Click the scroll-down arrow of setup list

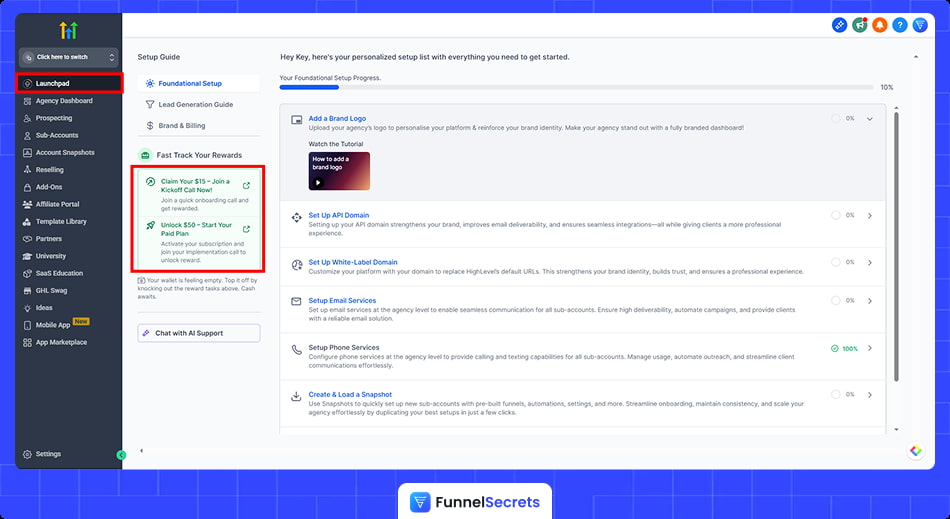[x=896, y=429]
